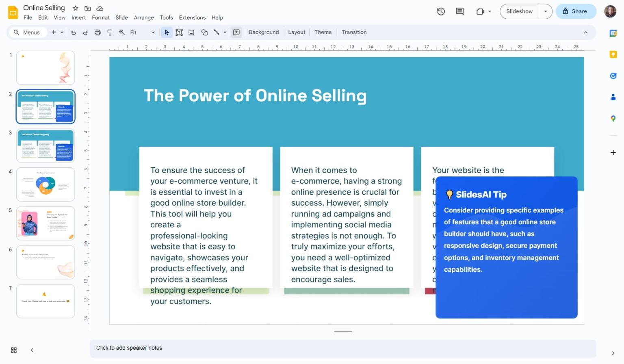Select the Line tool
The height and width of the screenshot is (364, 624).
coord(217,32)
